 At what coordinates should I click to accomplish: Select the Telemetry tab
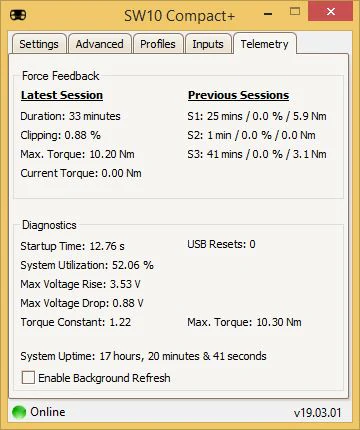point(265,44)
